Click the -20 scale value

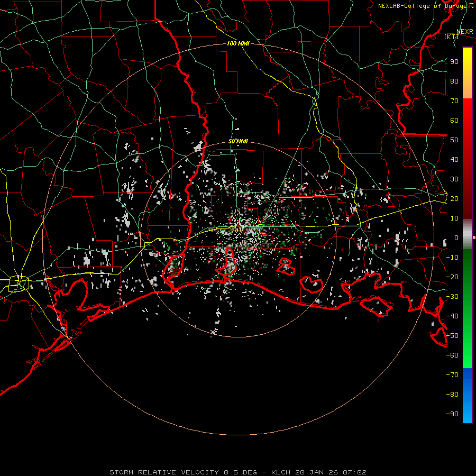coord(452,277)
